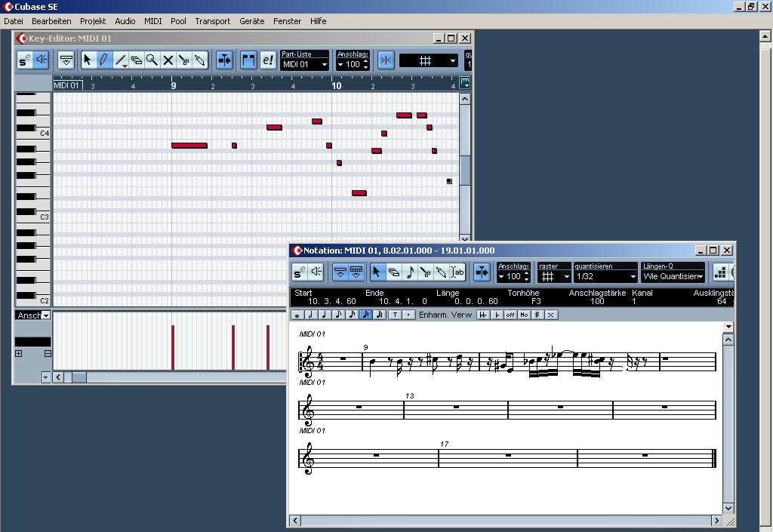Open the Geräte menu
The image size is (773, 532).
252,21
